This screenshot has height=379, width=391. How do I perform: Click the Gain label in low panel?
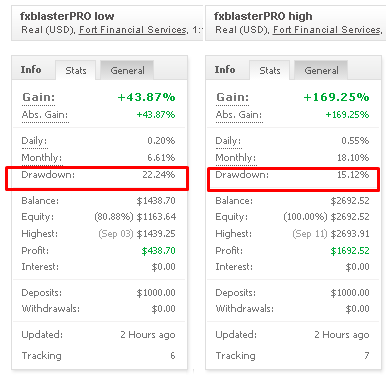[x=38, y=97]
